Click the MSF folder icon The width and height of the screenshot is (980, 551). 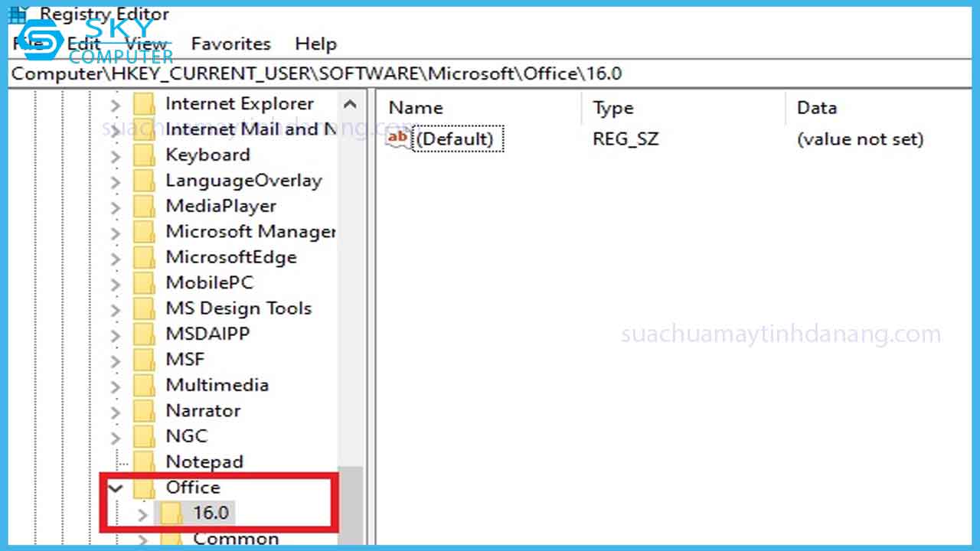point(144,360)
